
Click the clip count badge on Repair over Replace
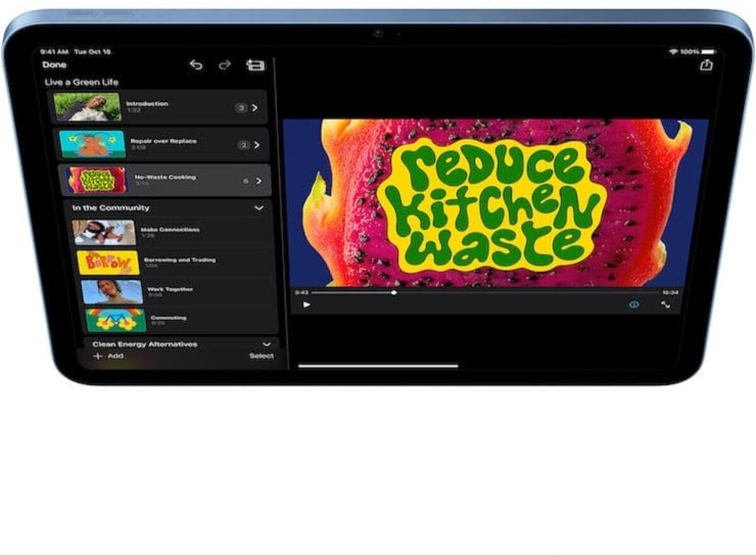(243, 145)
